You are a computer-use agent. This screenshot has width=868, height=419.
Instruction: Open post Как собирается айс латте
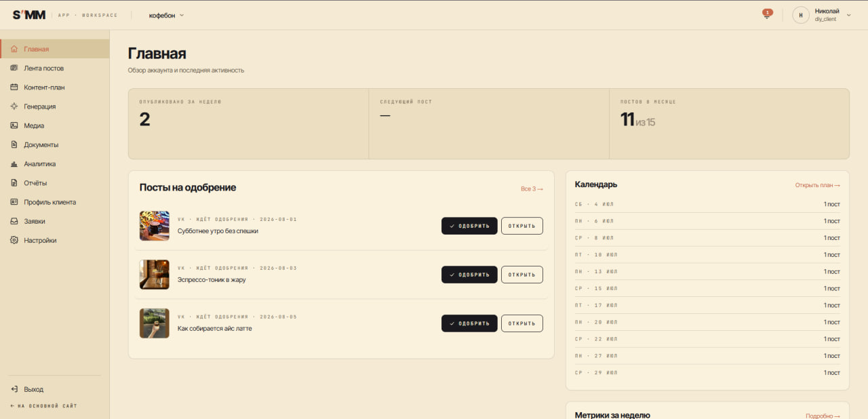point(522,323)
